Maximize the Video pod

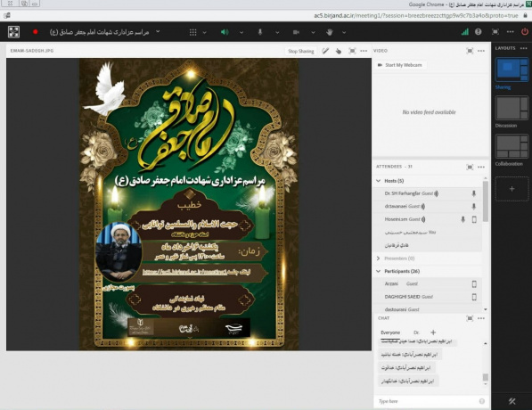pos(470,51)
